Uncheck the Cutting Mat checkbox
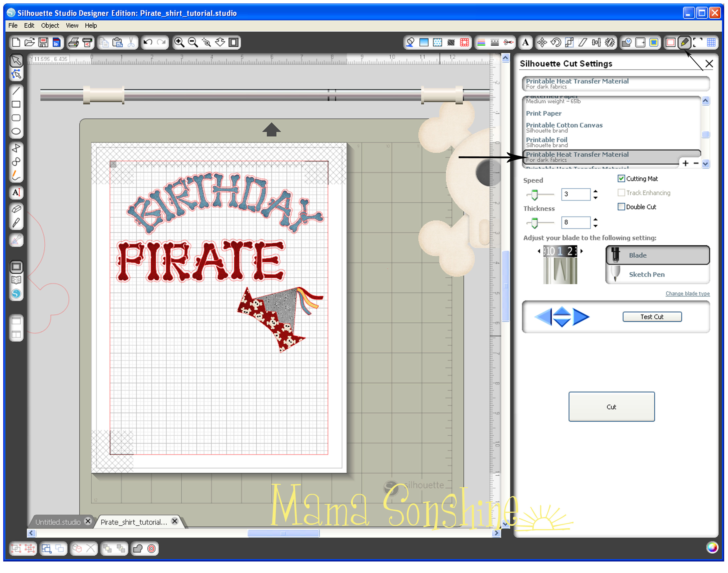 pos(621,178)
